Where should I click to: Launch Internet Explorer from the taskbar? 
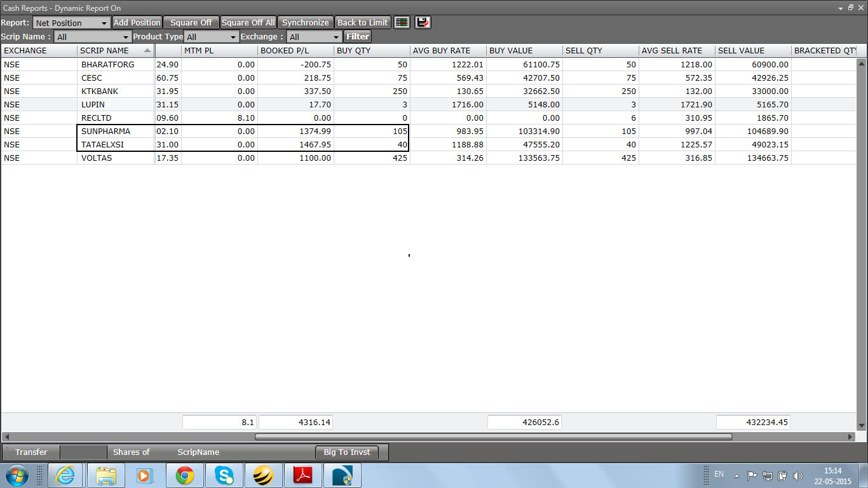[65, 475]
